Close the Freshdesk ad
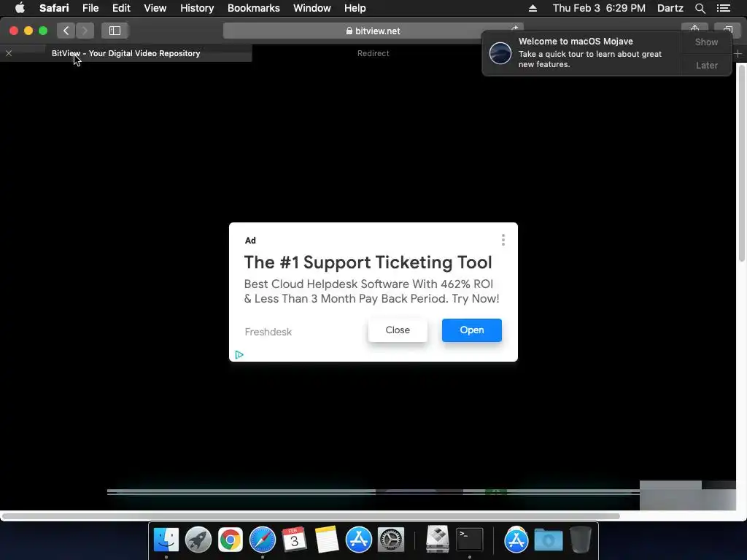This screenshot has height=560, width=747. pyautogui.click(x=398, y=330)
